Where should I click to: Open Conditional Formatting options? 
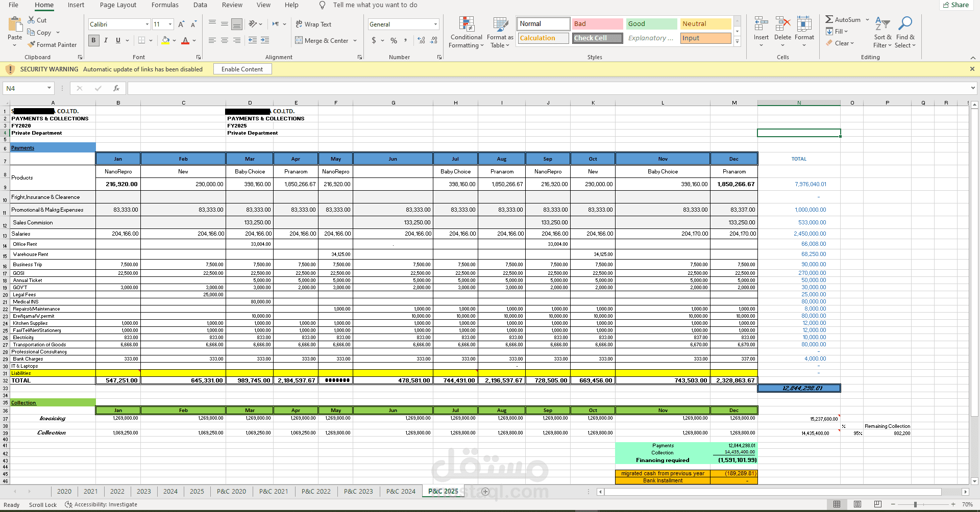pos(465,32)
